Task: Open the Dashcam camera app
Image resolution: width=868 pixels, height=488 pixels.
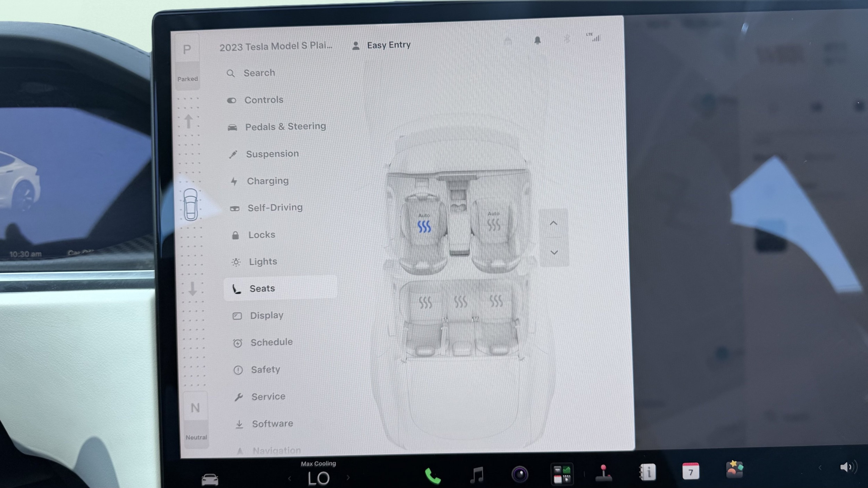Action: [x=520, y=474]
